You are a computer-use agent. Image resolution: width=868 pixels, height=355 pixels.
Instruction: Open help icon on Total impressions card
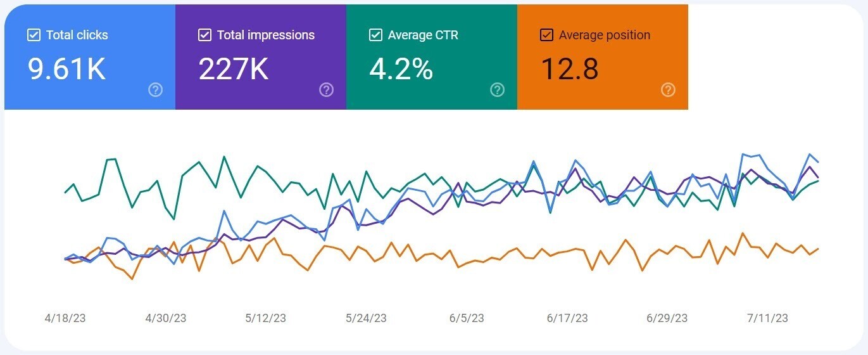[x=326, y=90]
